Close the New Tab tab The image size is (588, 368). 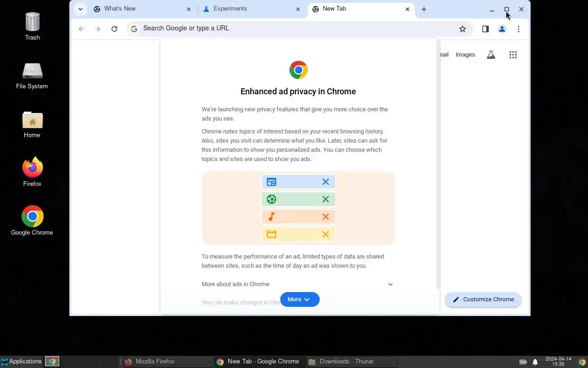click(x=407, y=9)
